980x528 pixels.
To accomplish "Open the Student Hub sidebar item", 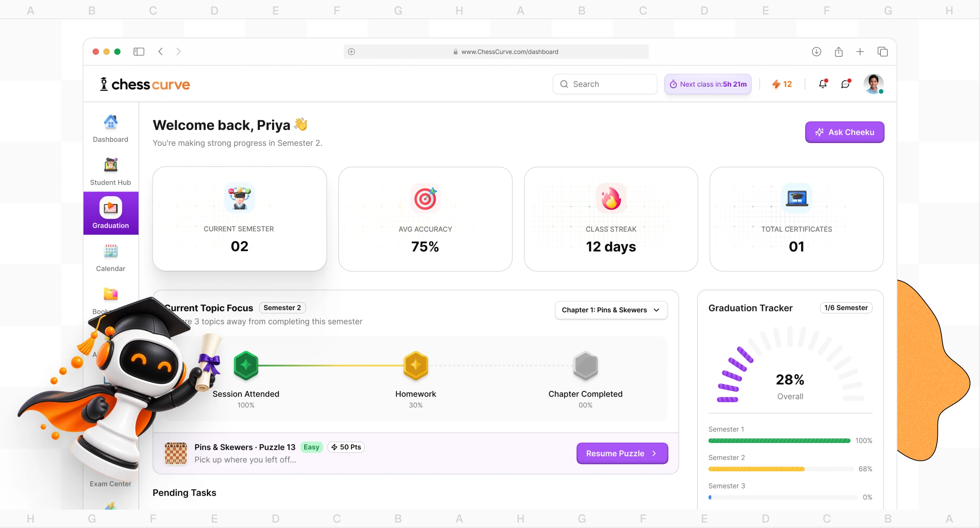I will pos(111,172).
